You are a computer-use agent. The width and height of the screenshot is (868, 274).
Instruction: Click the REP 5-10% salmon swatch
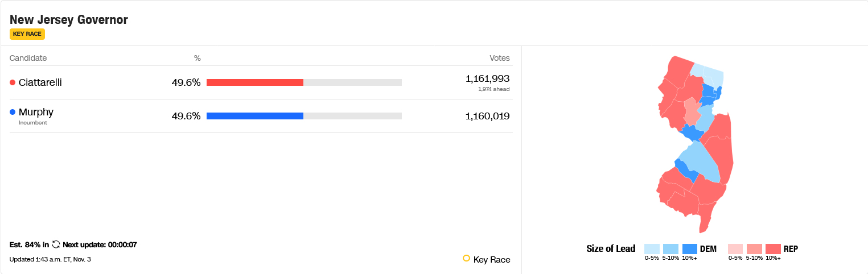click(755, 249)
